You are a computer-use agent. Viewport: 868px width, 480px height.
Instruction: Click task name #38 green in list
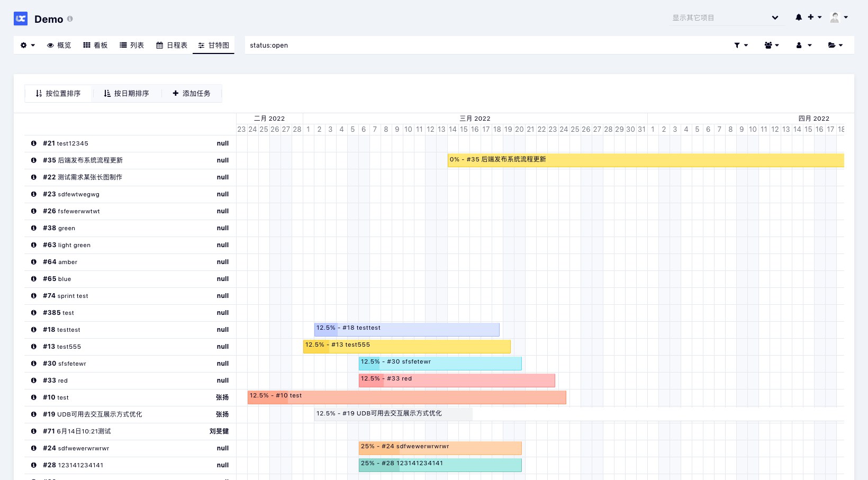pos(59,228)
